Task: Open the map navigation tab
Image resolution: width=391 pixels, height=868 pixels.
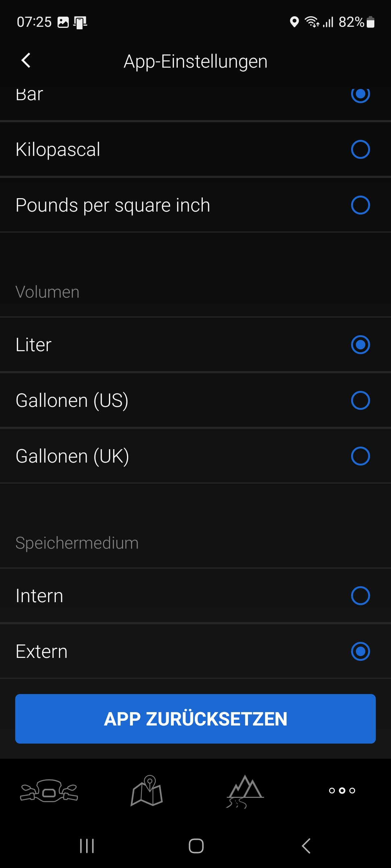Action: [147, 791]
